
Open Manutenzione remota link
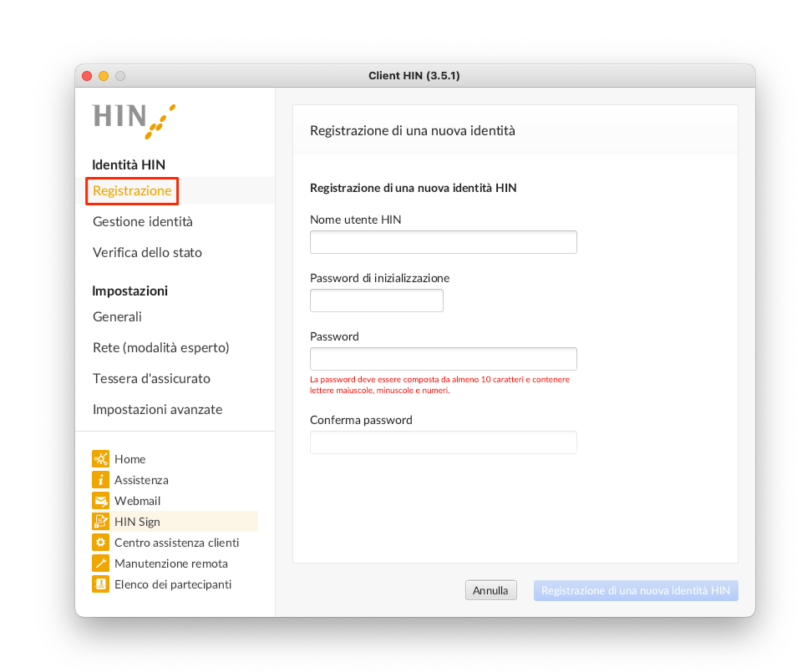point(171,563)
